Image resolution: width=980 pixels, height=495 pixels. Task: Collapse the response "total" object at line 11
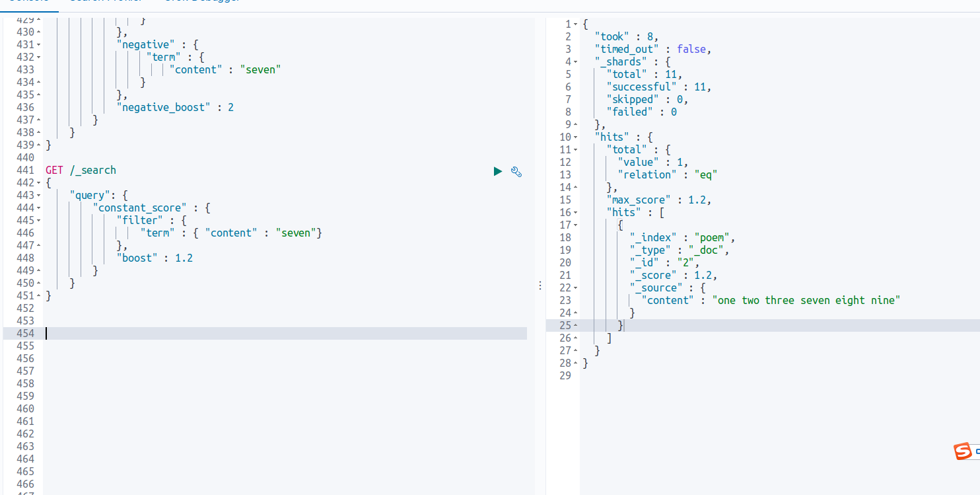point(576,150)
